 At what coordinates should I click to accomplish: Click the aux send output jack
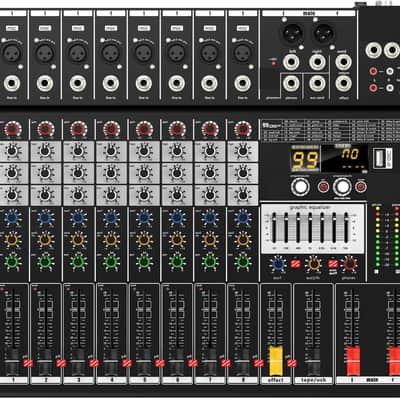317,83
